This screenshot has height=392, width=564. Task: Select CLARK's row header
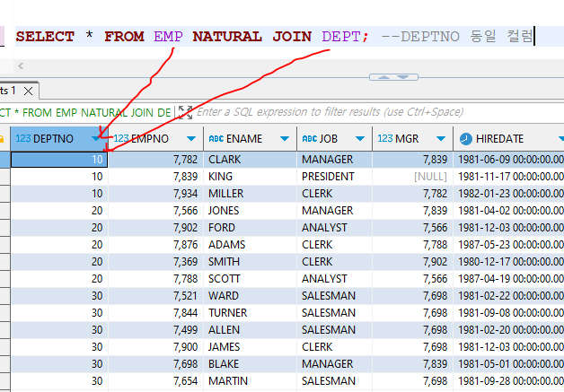tap(5, 159)
